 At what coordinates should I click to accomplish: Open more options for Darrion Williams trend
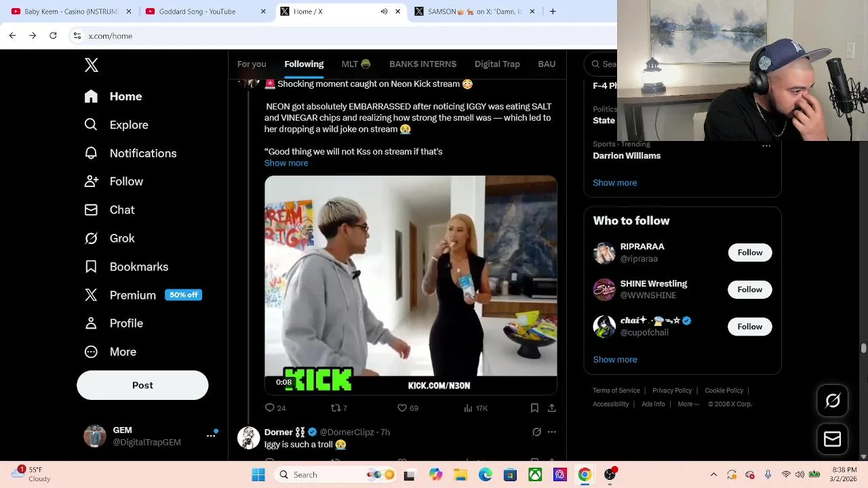766,146
